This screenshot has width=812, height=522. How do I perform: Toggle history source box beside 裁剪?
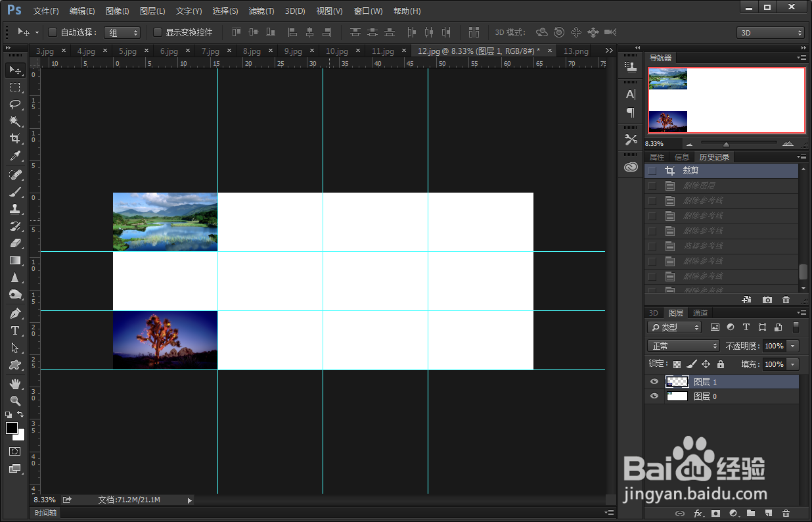click(x=652, y=170)
